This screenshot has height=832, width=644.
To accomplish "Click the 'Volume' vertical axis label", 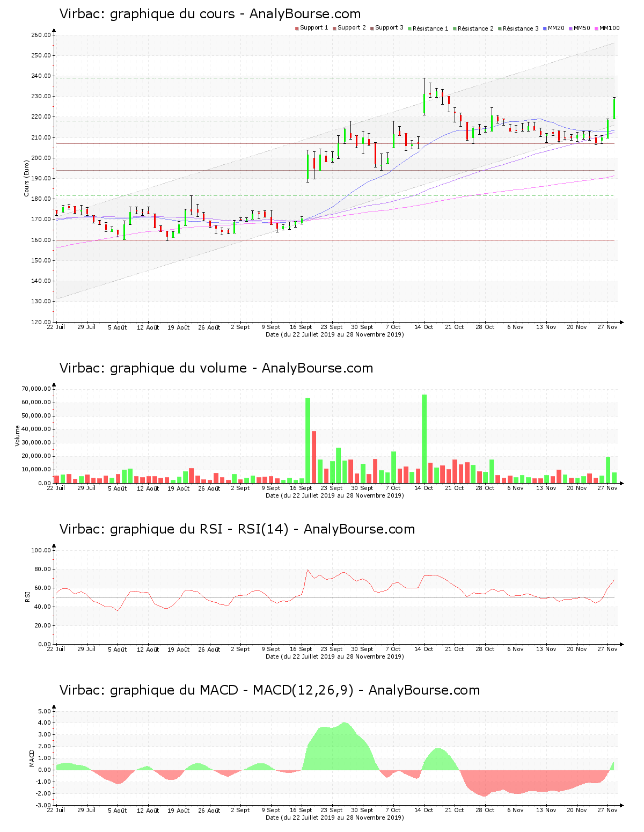I will (x=17, y=436).
